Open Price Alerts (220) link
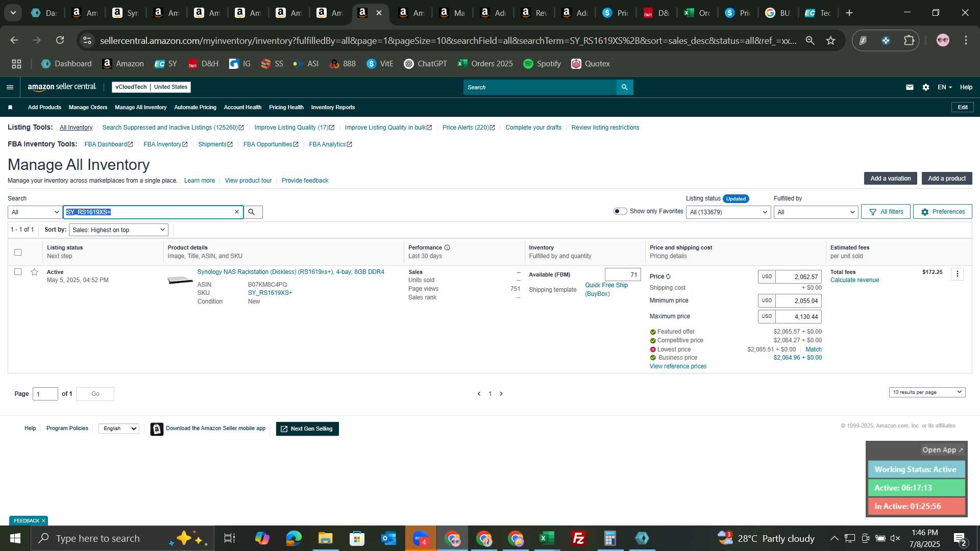Viewport: 980px width, 551px height. 468,128
